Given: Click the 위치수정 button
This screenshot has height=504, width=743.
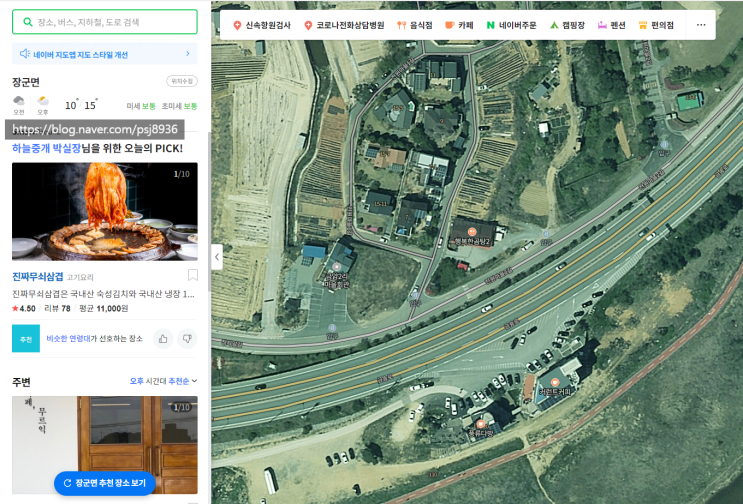Looking at the screenshot, I should [x=182, y=81].
